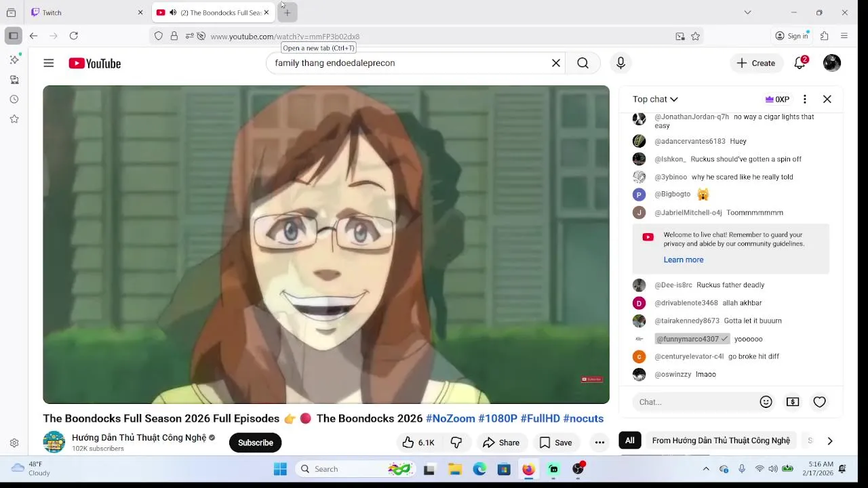Open the #nocuts hashtag
868x488 pixels.
583,418
